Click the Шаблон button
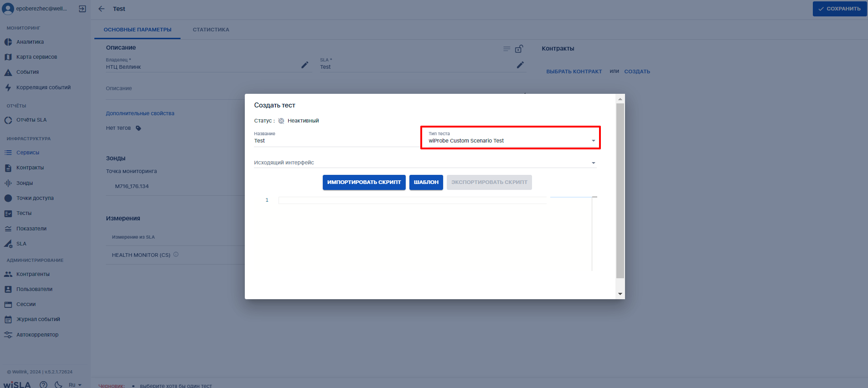868x388 pixels. click(426, 182)
